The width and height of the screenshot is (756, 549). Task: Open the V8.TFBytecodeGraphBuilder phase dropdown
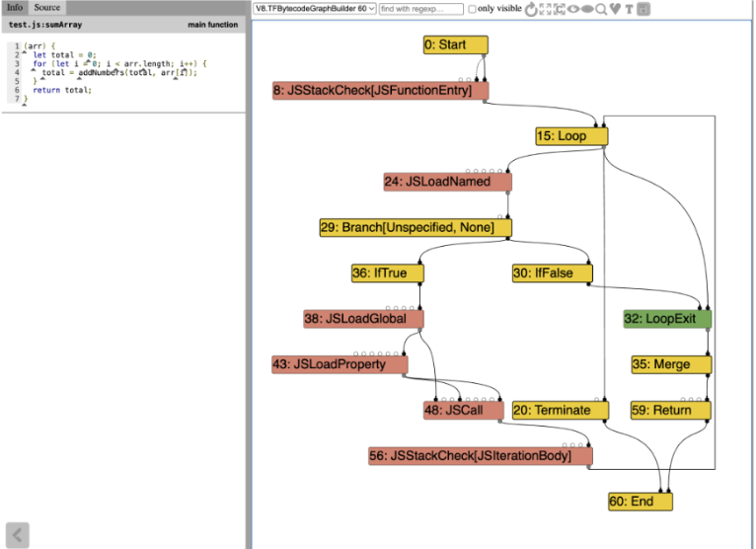point(315,9)
